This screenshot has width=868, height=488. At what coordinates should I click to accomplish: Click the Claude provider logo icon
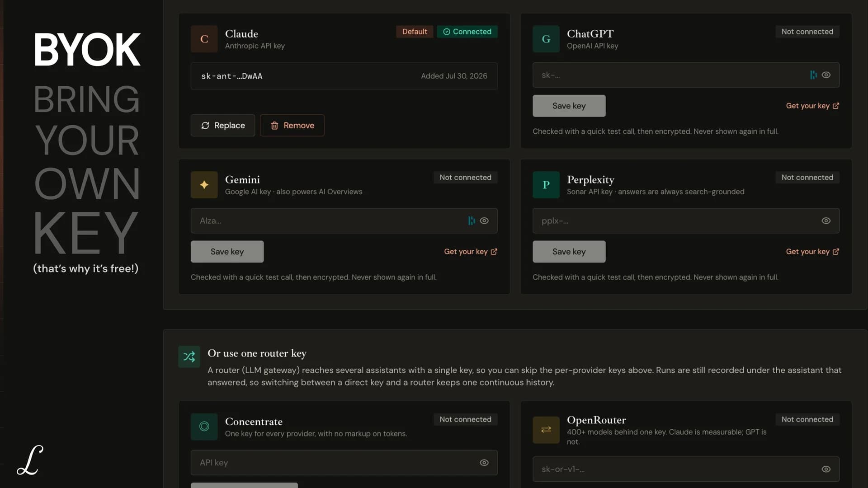point(204,39)
